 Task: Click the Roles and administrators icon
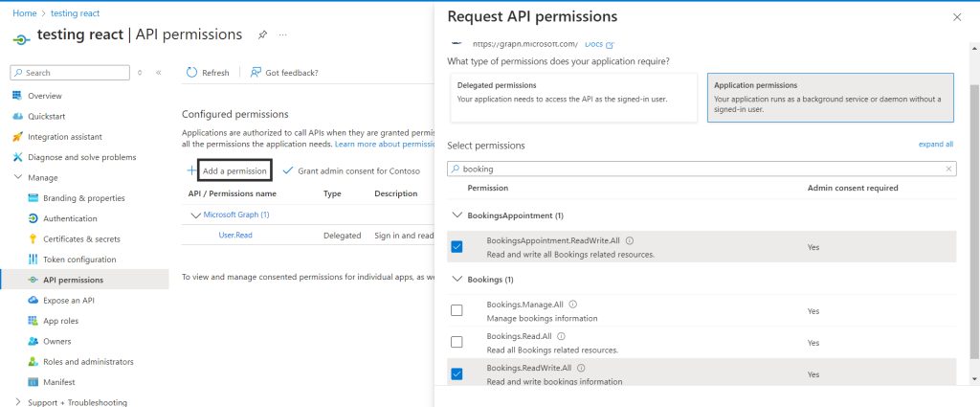(x=33, y=362)
